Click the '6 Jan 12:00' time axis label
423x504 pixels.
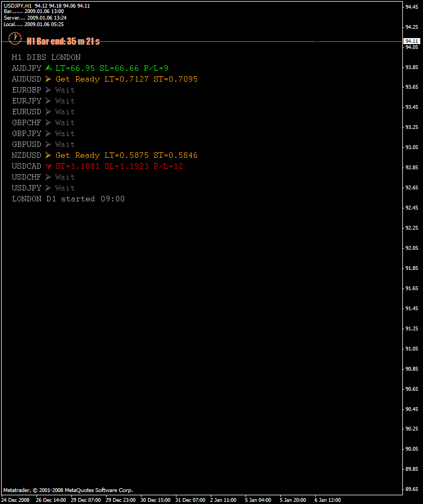click(x=328, y=500)
